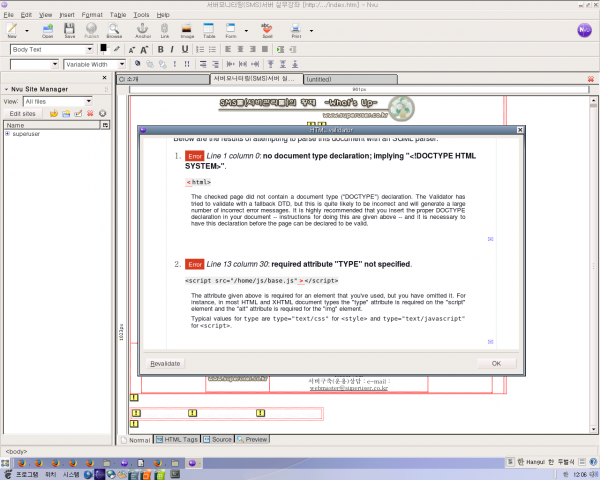Click the globe icon in third toolbar row
Screen dimensions: 600x480
click(x=137, y=64)
